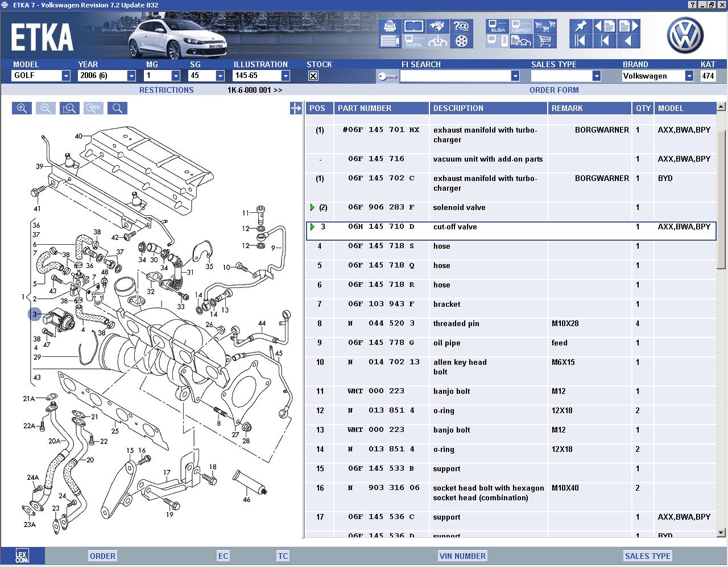The width and height of the screenshot is (728, 568).
Task: Click the pushpin icon
Action: coord(580,26)
